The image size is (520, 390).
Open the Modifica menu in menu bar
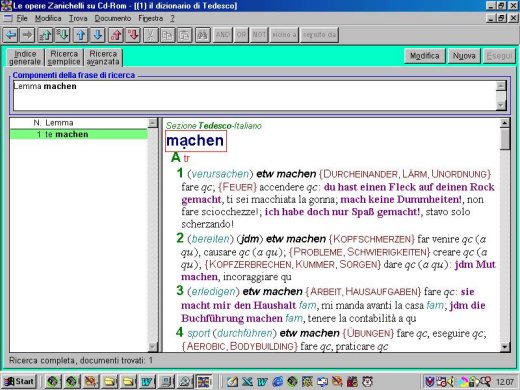pyautogui.click(x=48, y=18)
